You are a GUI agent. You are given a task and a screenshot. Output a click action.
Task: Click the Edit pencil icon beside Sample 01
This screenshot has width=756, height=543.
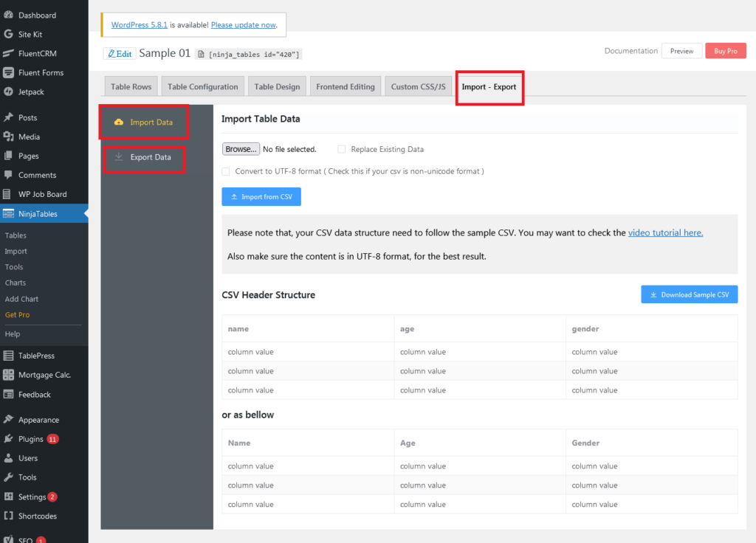[110, 54]
